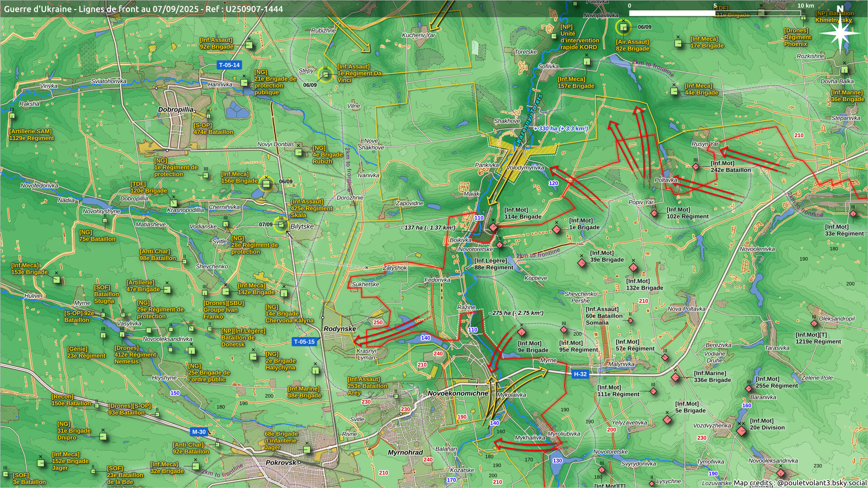
Task: Click the circled 82e Brigade Air Assault icon
Action: click(x=623, y=28)
